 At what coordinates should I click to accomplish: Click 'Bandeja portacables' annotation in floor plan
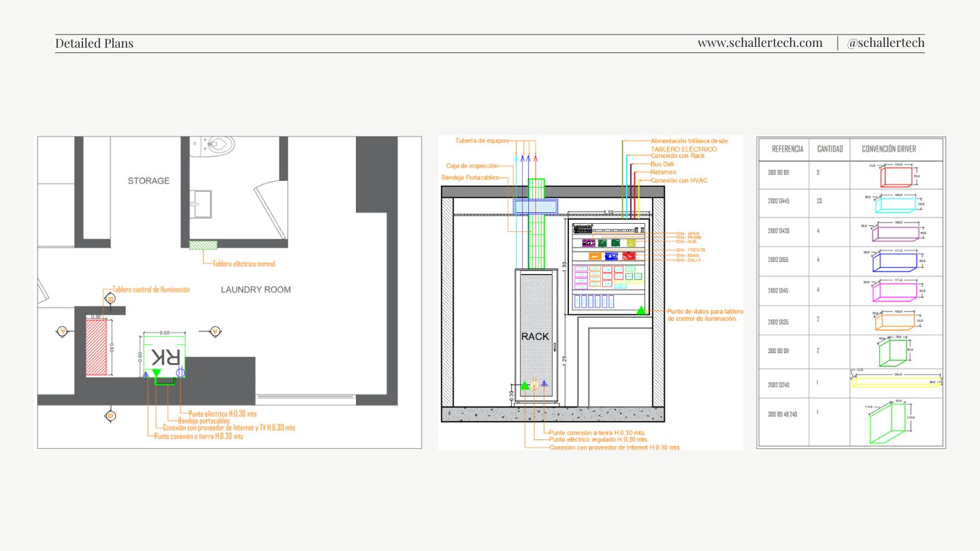(x=203, y=421)
